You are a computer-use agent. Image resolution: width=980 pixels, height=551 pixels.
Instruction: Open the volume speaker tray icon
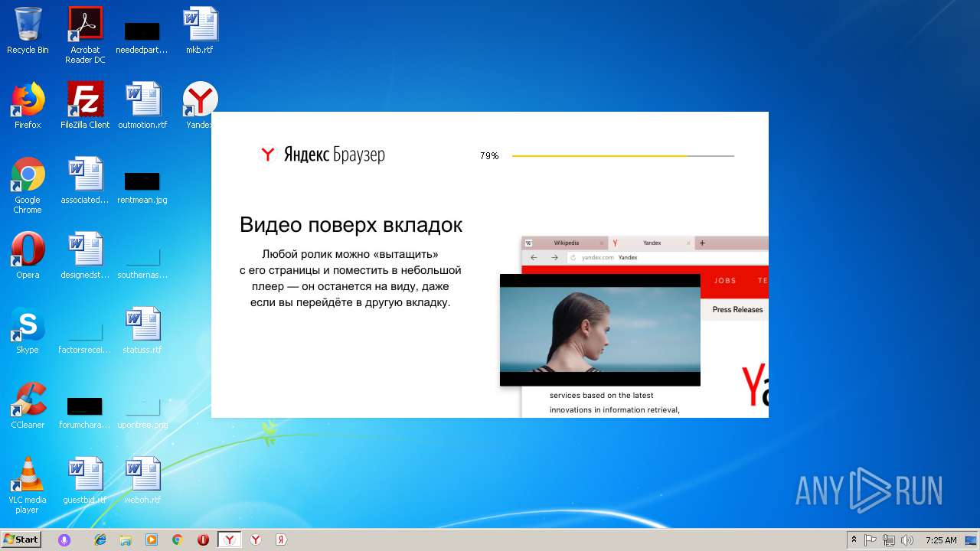coord(907,540)
